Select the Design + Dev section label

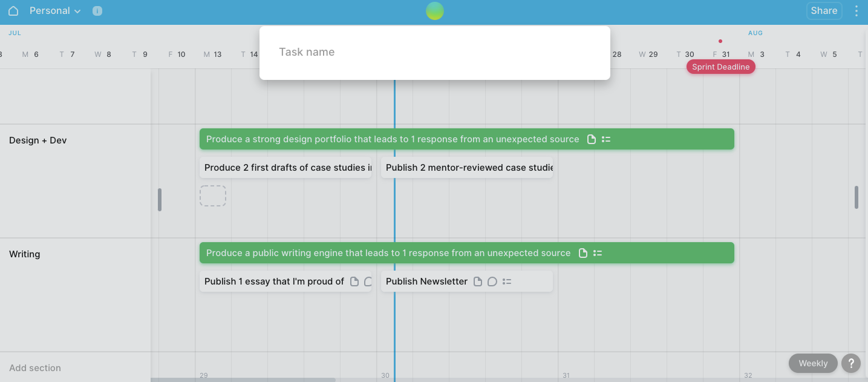[38, 140]
